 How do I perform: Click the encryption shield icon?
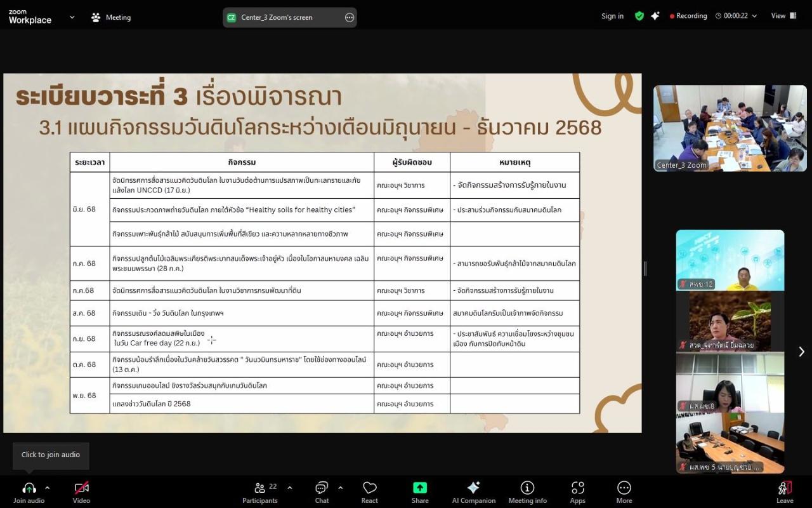(639, 15)
